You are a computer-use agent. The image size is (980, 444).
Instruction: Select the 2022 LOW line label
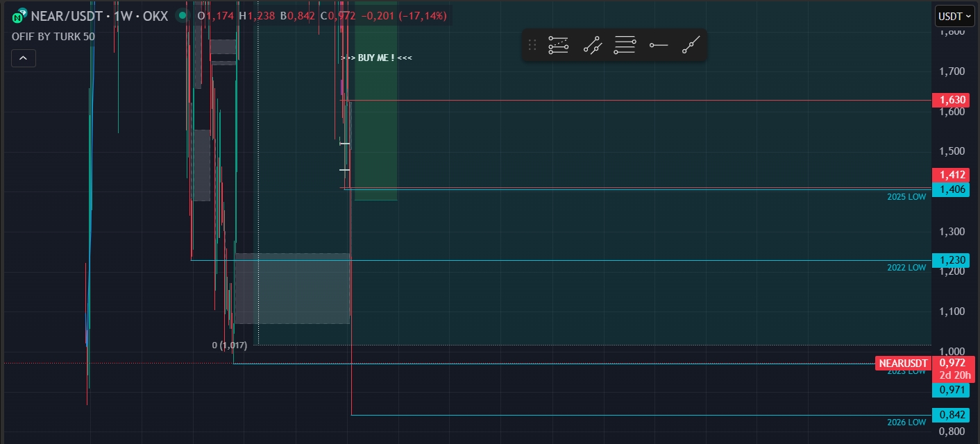coord(906,268)
